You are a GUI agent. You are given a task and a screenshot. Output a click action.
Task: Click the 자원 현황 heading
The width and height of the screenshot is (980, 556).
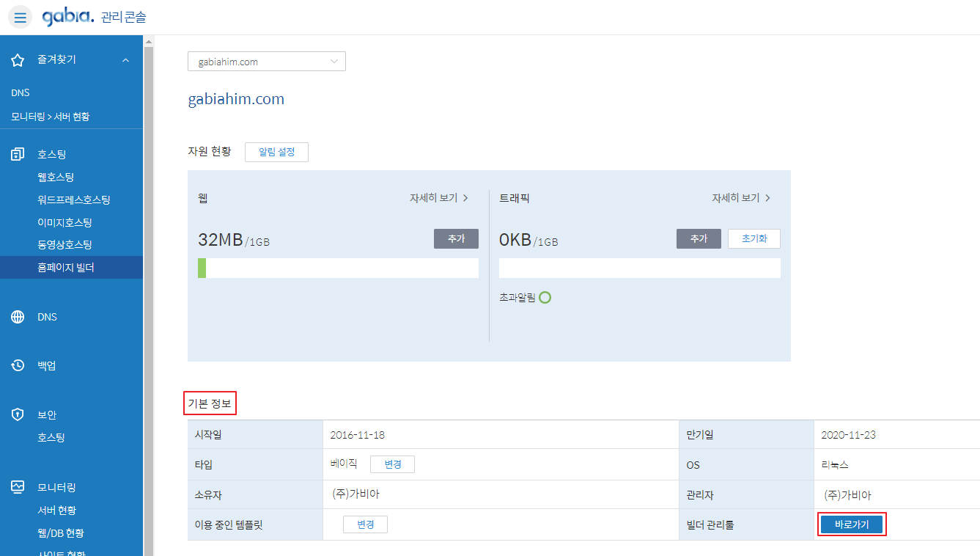(x=209, y=151)
